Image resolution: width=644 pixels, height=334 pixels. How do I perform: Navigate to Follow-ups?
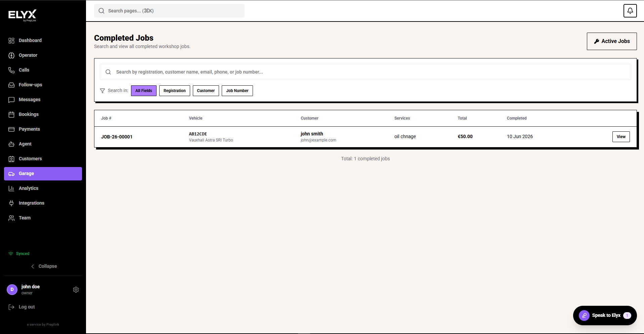(43, 85)
